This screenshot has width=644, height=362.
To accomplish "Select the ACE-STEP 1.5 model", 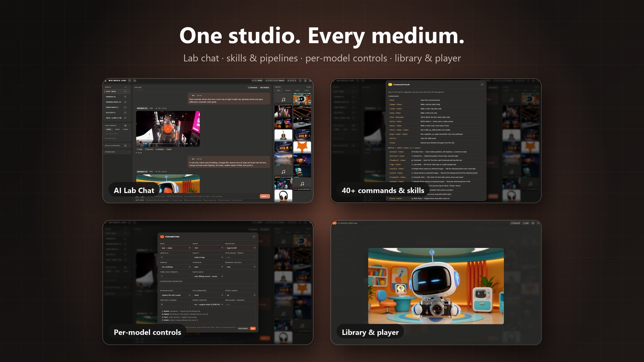I will 117,113.
